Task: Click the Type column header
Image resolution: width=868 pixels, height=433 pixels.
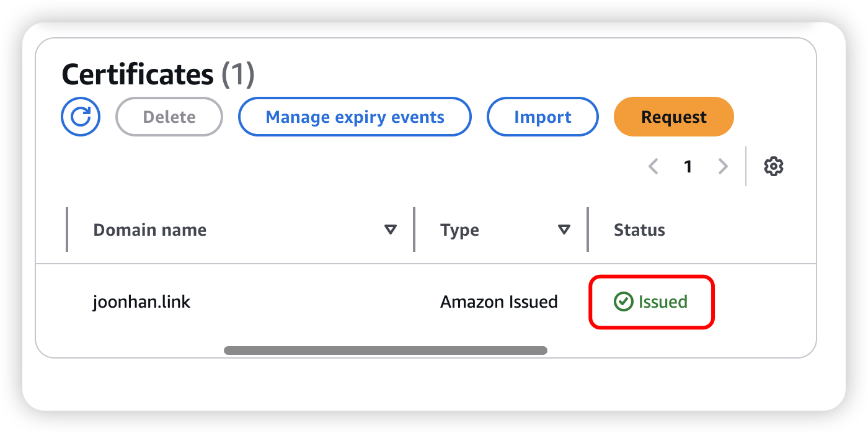Action: pyautogui.click(x=459, y=230)
